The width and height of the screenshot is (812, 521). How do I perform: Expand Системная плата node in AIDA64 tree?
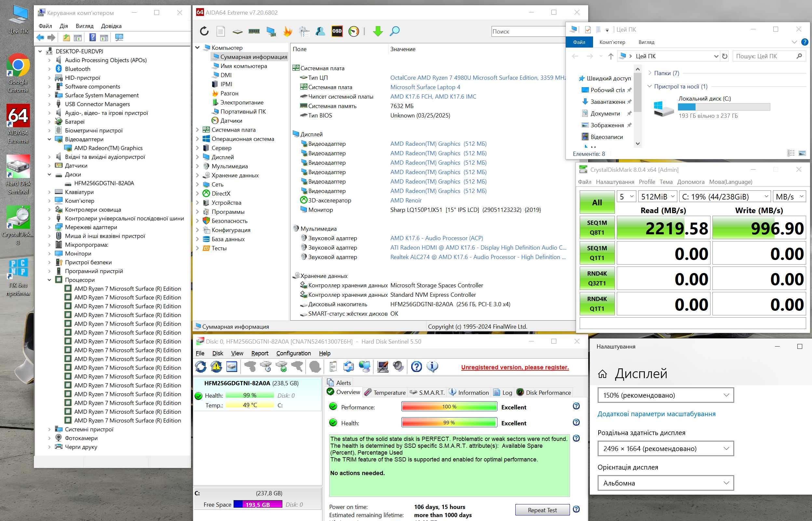pyautogui.click(x=197, y=130)
